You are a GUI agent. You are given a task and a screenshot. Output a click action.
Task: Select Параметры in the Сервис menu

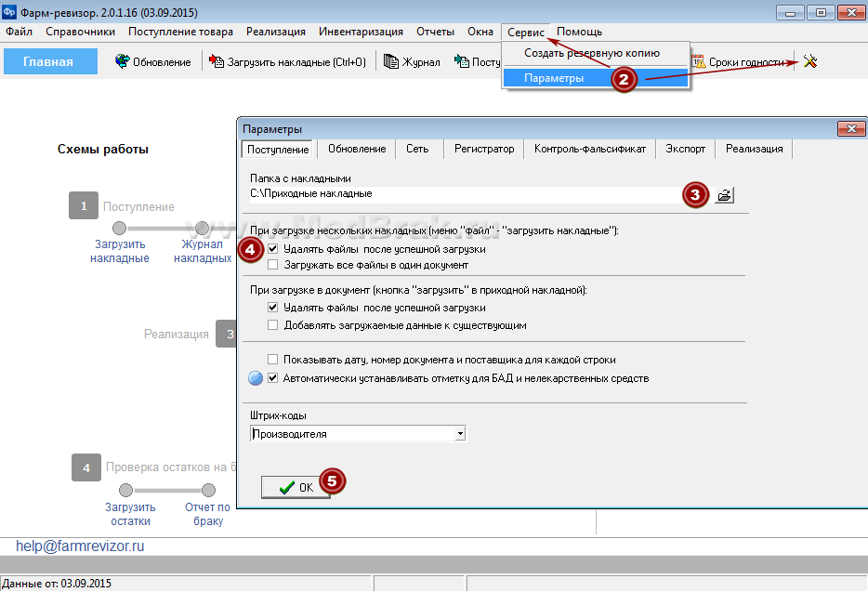596,78
